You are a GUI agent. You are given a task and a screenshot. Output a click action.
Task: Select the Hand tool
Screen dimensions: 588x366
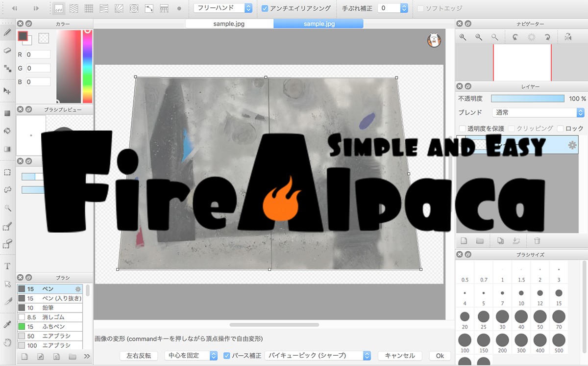(7, 342)
